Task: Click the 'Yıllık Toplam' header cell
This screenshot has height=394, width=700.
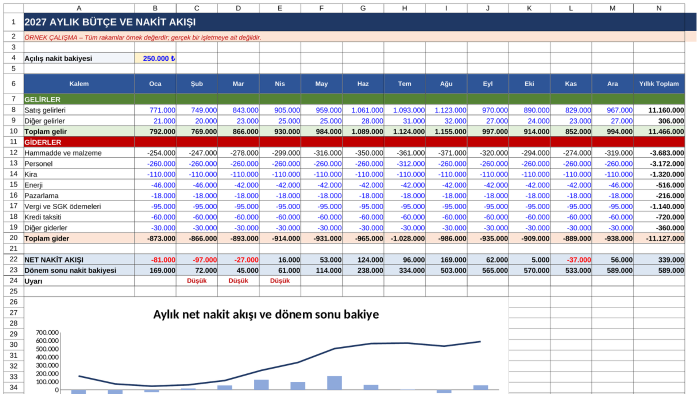Action: (659, 83)
